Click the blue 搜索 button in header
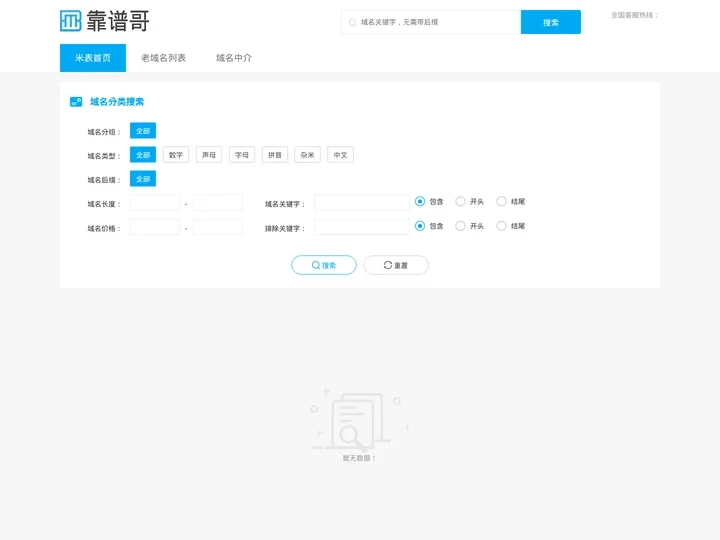Image resolution: width=720 pixels, height=540 pixels. point(551,22)
